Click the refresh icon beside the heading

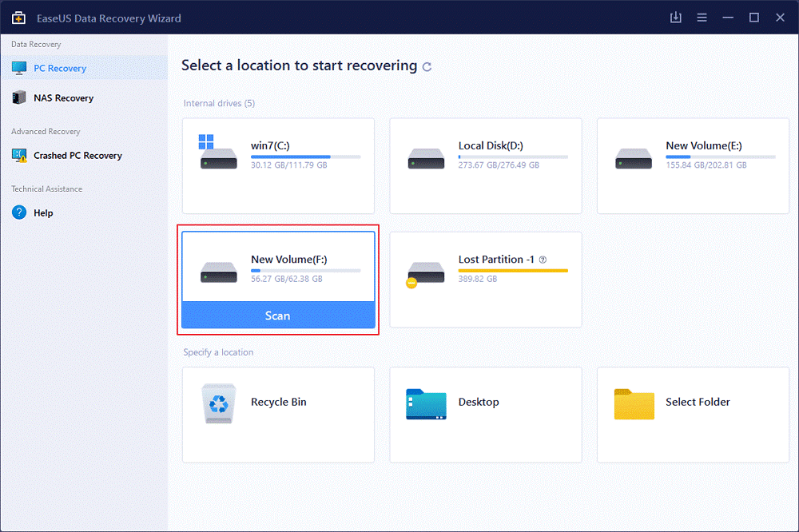(x=427, y=67)
